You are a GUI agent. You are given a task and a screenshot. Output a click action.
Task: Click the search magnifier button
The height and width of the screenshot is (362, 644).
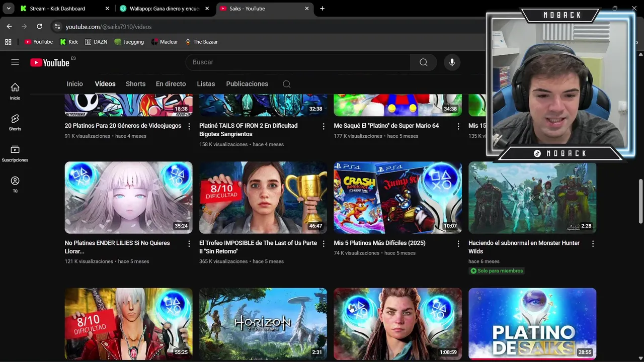click(423, 62)
